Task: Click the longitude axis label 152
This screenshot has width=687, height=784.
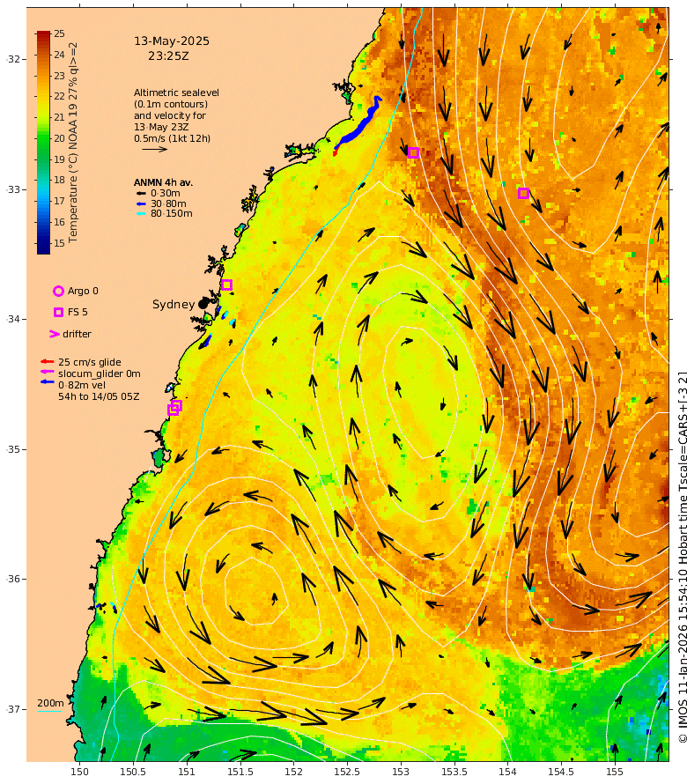Action: 293,772
